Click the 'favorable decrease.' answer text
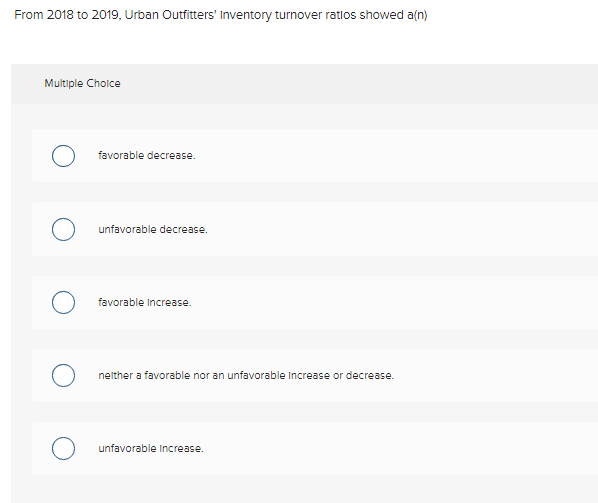This screenshot has height=503, width=598. 147,156
